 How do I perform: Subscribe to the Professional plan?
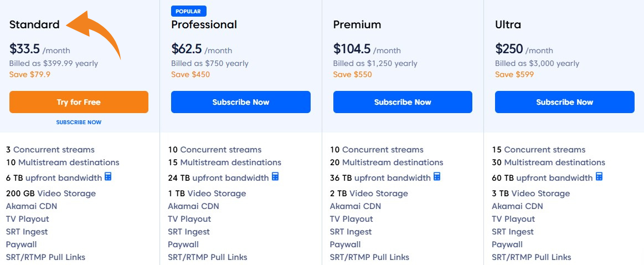(240, 102)
